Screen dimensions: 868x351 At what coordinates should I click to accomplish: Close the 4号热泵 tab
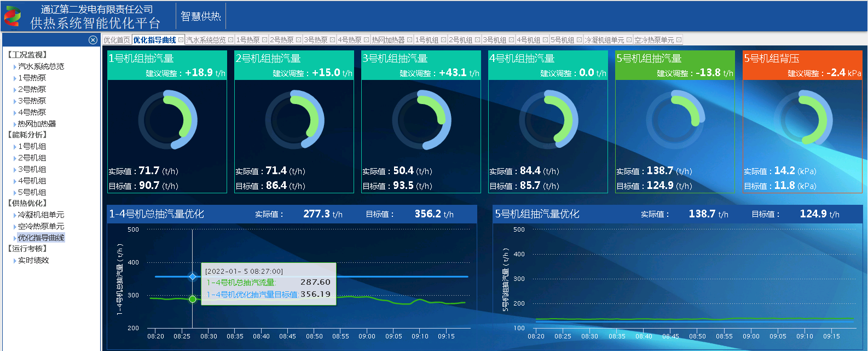point(366,40)
